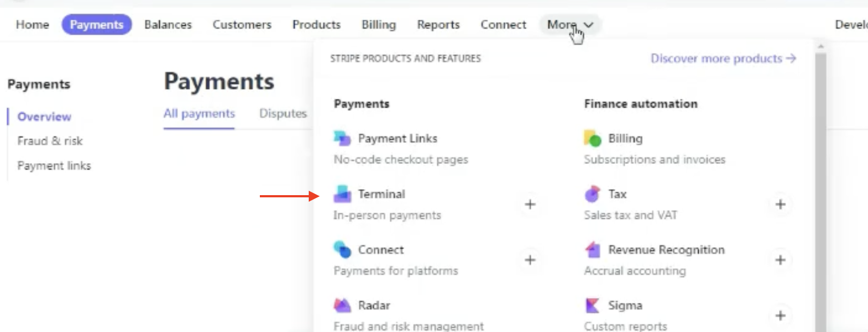
Task: Click the Revenue Recognition product icon
Action: 592,249
